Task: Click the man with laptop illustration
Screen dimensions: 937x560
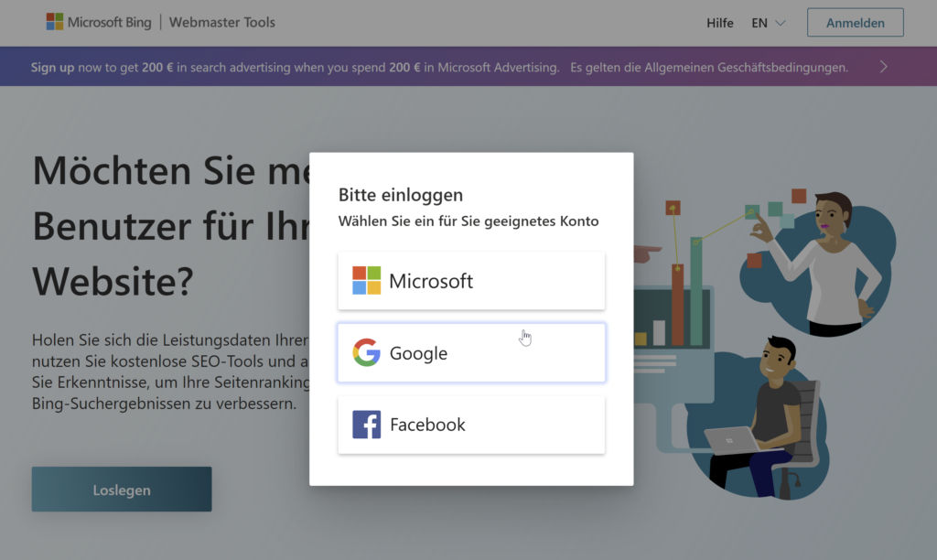Action: (759, 418)
